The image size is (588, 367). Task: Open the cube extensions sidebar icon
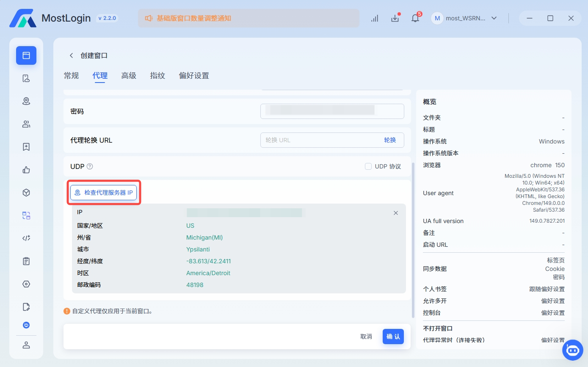pyautogui.click(x=26, y=193)
